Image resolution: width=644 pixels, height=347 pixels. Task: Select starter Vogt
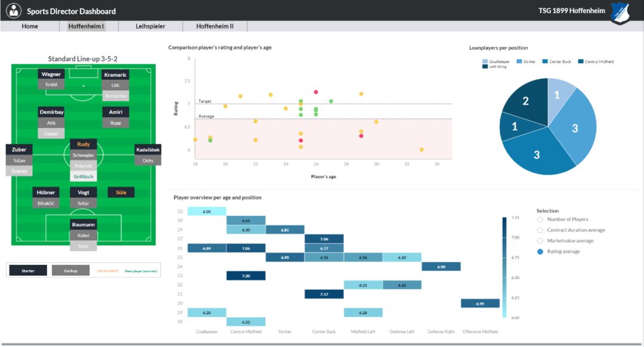83,192
